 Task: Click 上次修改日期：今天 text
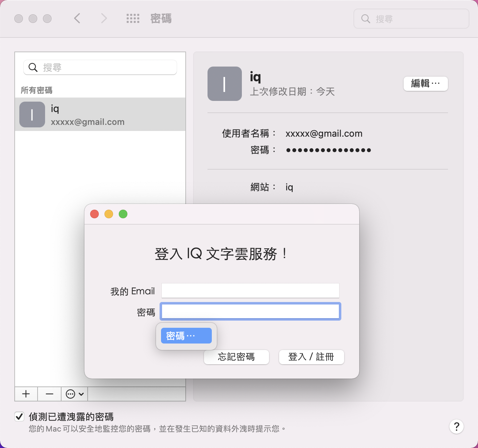[x=292, y=92]
